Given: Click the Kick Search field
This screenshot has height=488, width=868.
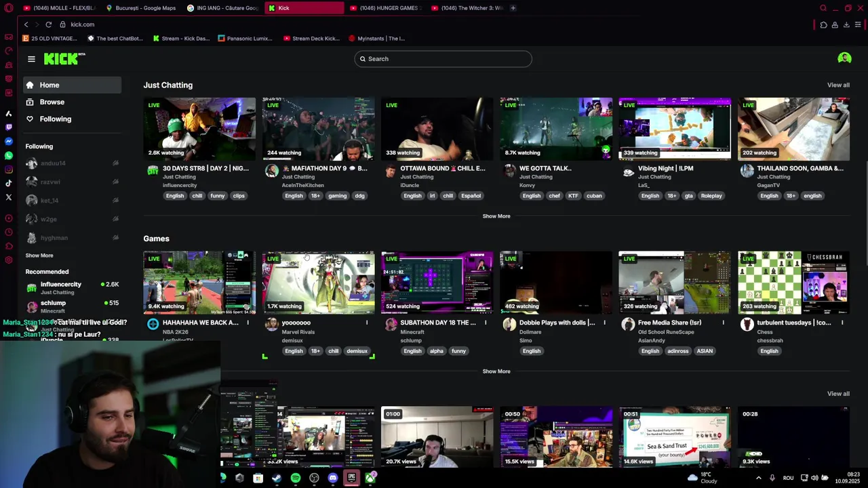Looking at the screenshot, I should [x=443, y=59].
